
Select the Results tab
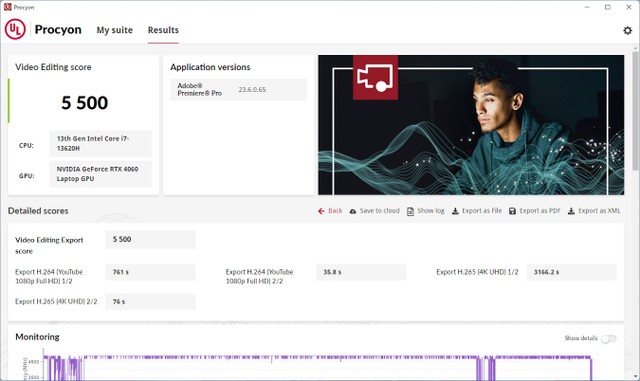[x=163, y=30]
